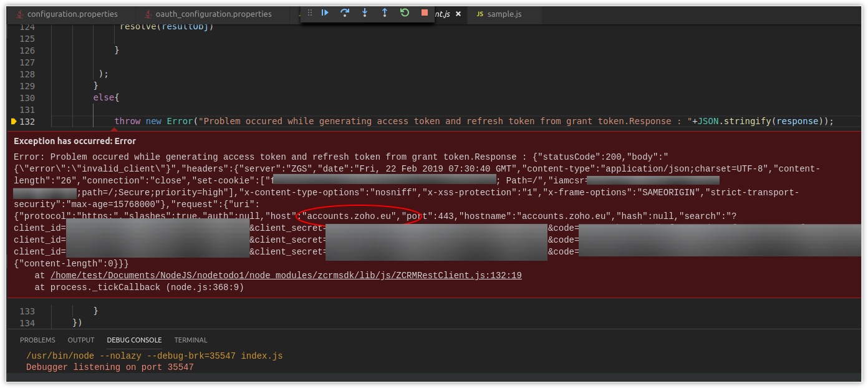Click 'Debugger listening on port 35547' message
This screenshot has width=868, height=388.
tap(110, 367)
